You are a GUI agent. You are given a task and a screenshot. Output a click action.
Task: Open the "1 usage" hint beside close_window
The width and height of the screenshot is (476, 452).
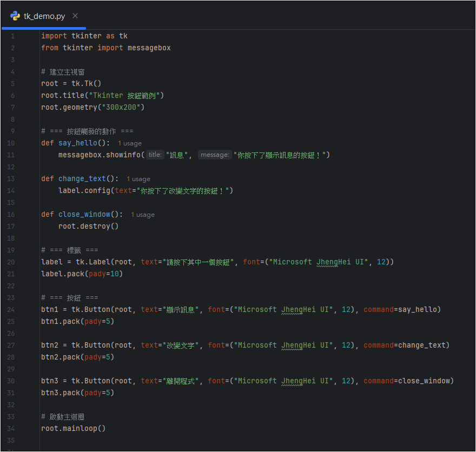point(143,215)
